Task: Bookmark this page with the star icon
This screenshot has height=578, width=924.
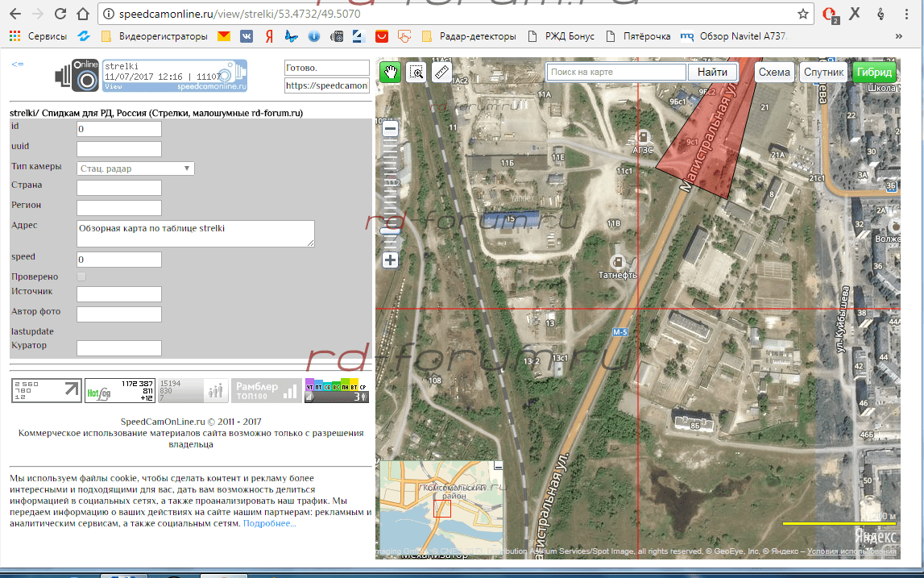Action: tap(803, 14)
